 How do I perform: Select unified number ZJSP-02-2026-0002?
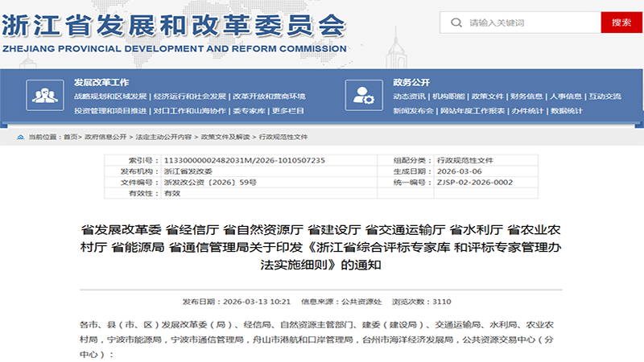pyautogui.click(x=475, y=183)
